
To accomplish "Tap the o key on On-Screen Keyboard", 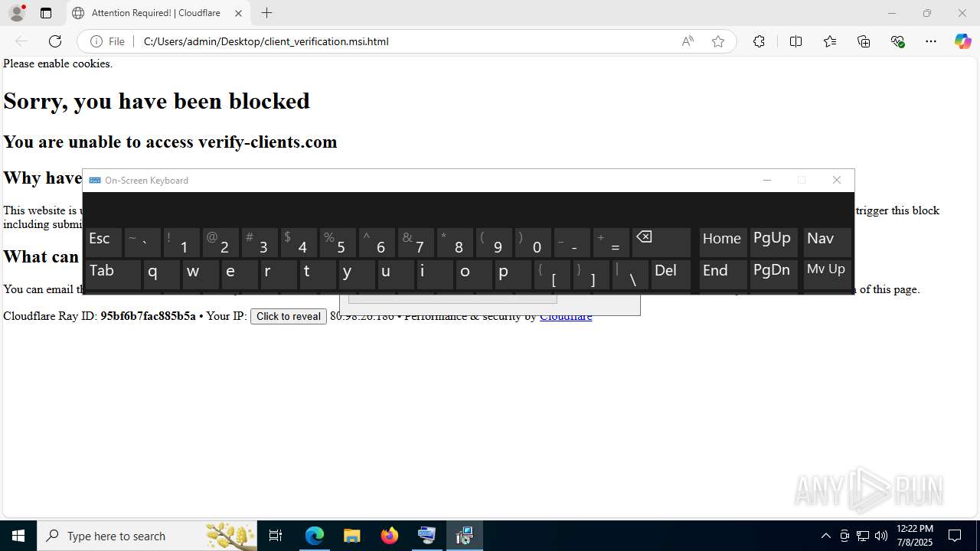I will pos(474,274).
